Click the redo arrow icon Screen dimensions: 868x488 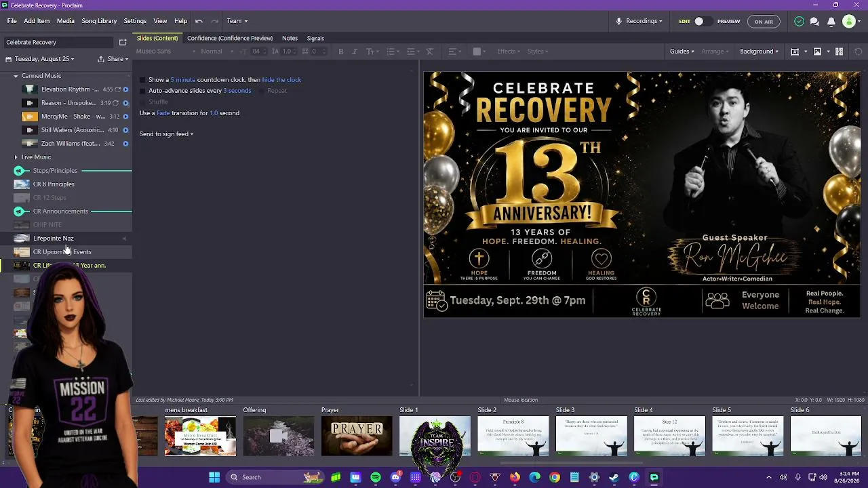tap(214, 21)
